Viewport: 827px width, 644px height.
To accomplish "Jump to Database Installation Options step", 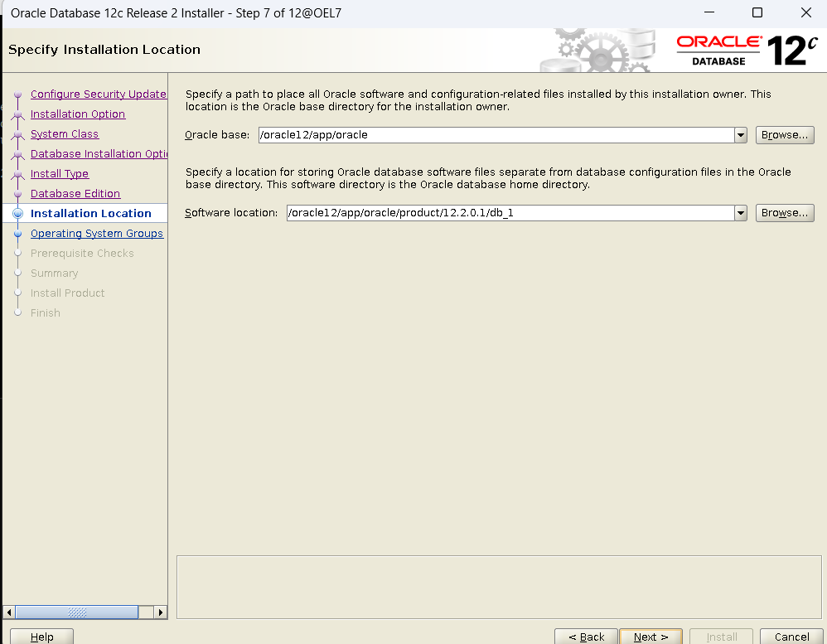I will (99, 153).
